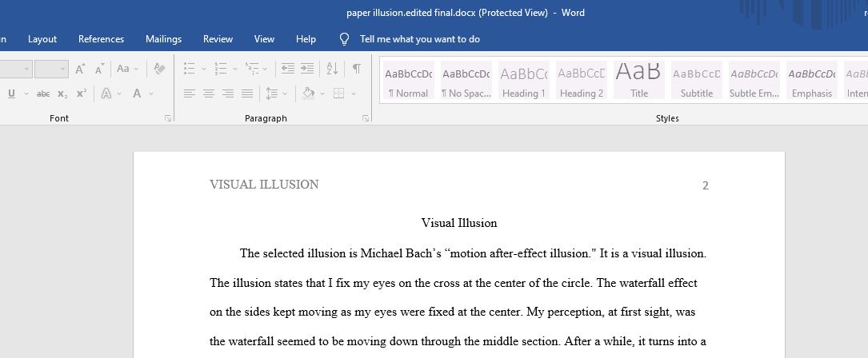The image size is (868, 358).
Task: Expand the font color arrow
Action: pos(151,93)
